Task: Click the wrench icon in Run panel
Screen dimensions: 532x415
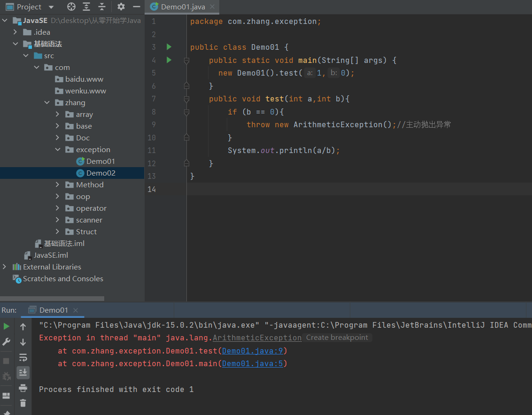Action: click(6, 342)
